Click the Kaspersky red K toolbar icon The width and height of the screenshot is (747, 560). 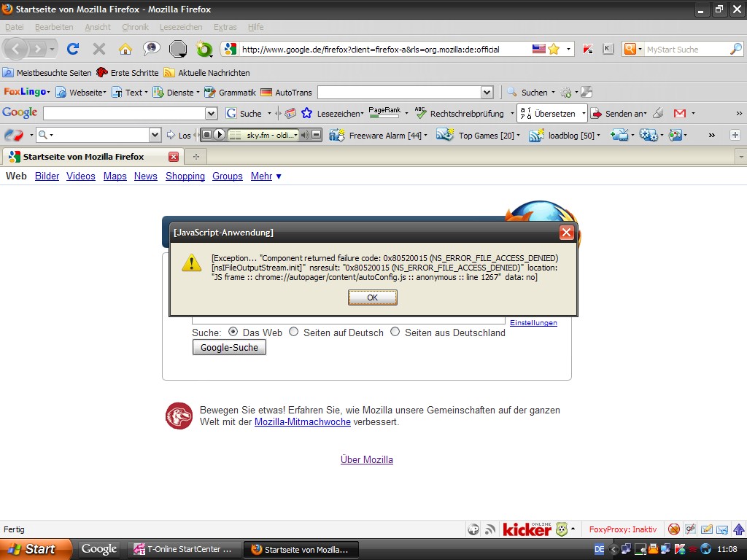(x=587, y=49)
